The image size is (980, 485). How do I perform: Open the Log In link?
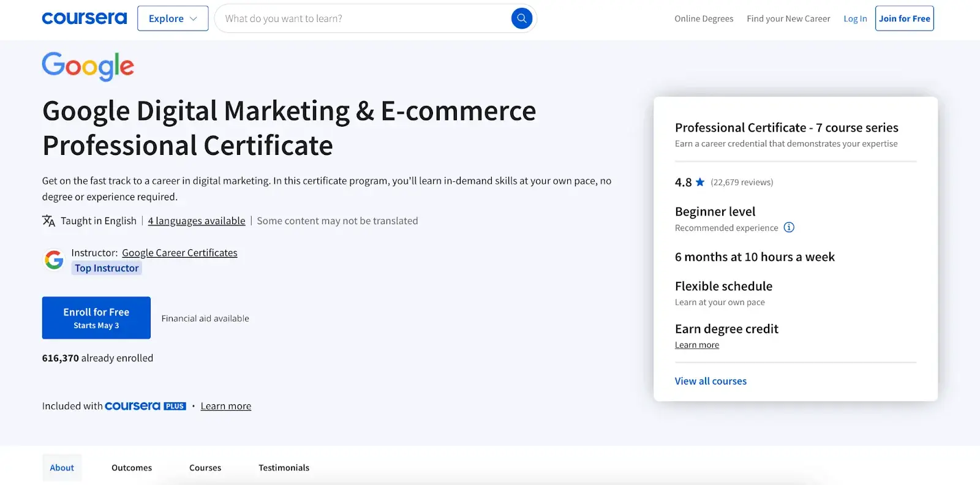855,19
